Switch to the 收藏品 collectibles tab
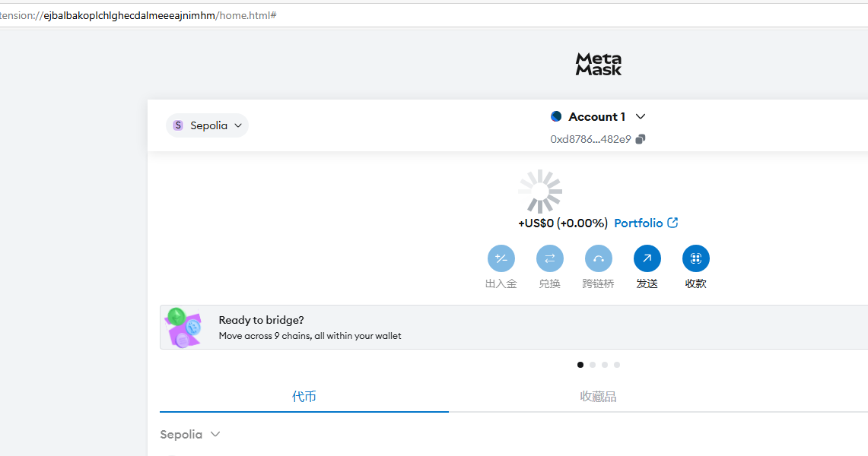The width and height of the screenshot is (868, 456). coord(598,396)
